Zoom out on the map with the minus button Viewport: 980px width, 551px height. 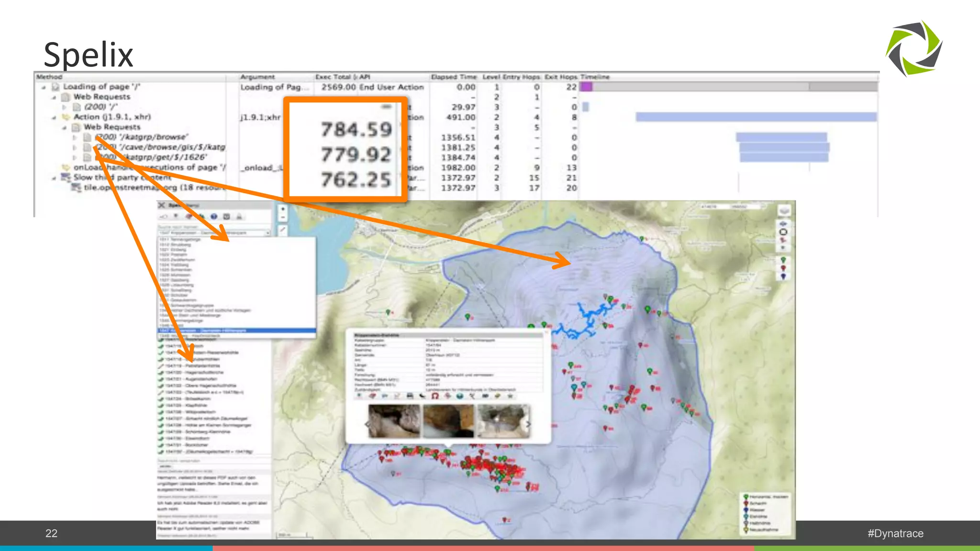[283, 217]
